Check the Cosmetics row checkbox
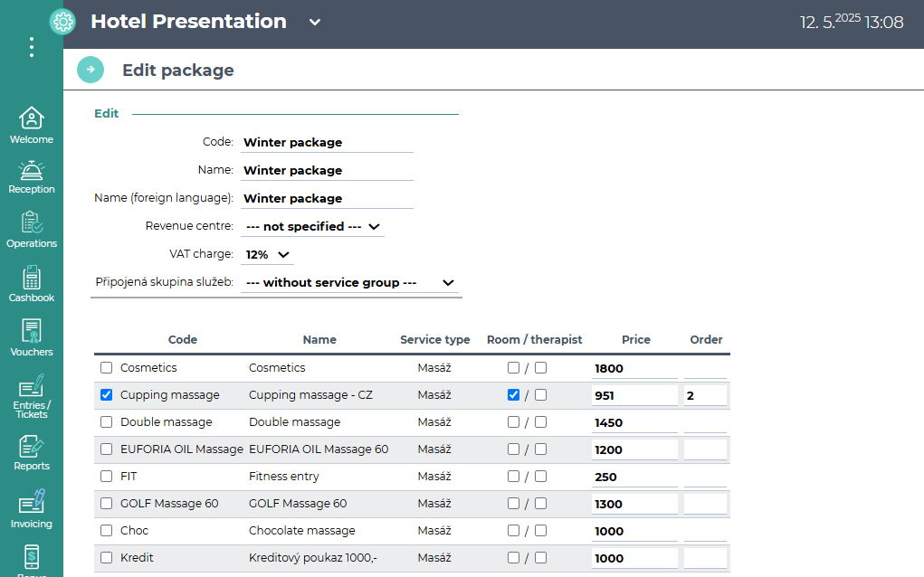 107,368
